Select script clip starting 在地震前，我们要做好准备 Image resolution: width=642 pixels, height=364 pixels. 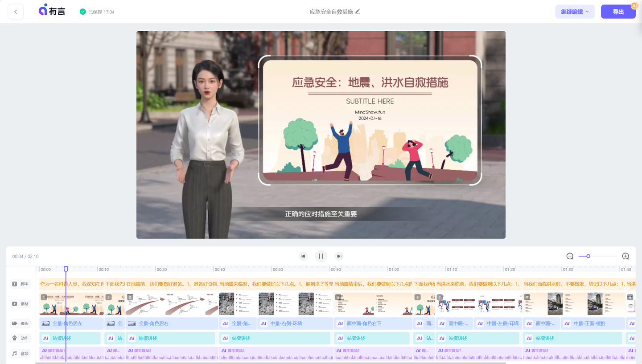172,284
